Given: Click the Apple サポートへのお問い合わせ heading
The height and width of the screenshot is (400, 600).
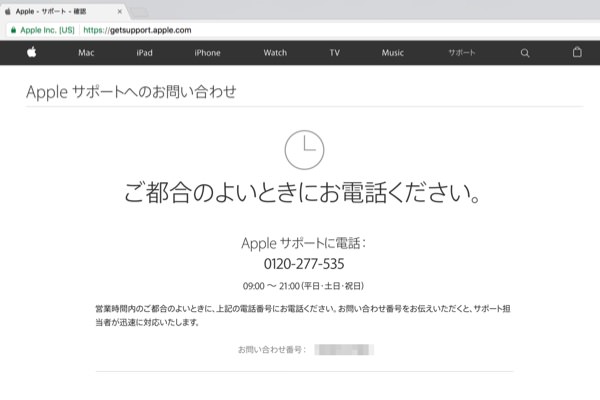Looking at the screenshot, I should (131, 92).
